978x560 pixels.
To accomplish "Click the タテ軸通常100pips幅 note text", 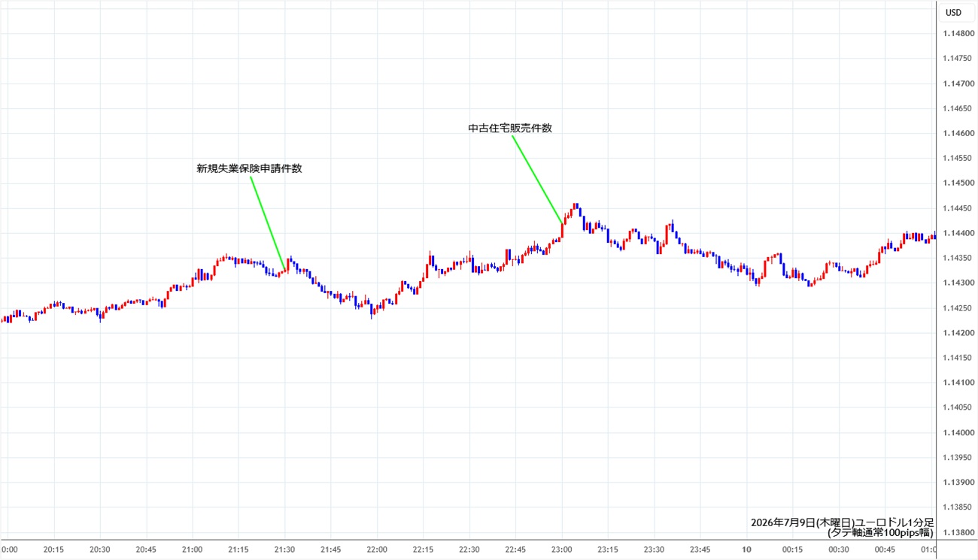I will [x=880, y=533].
